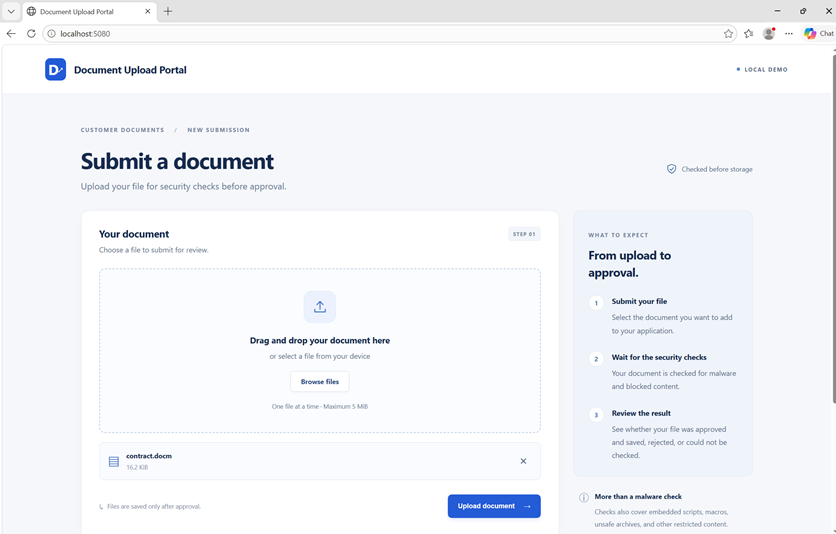Click the New Submission breadcrumb
836x534 pixels.
point(219,130)
